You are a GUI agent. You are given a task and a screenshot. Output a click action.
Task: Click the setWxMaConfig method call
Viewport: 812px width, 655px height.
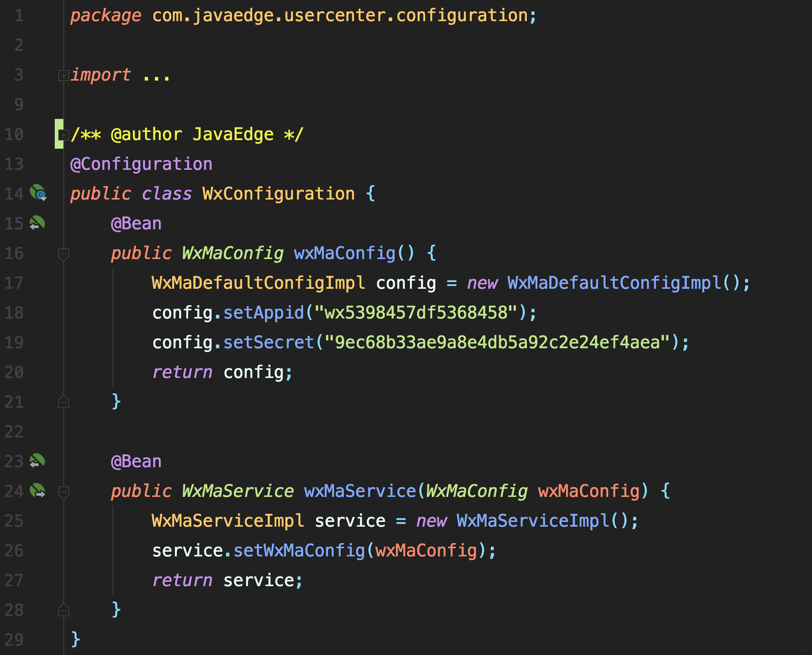point(299,551)
